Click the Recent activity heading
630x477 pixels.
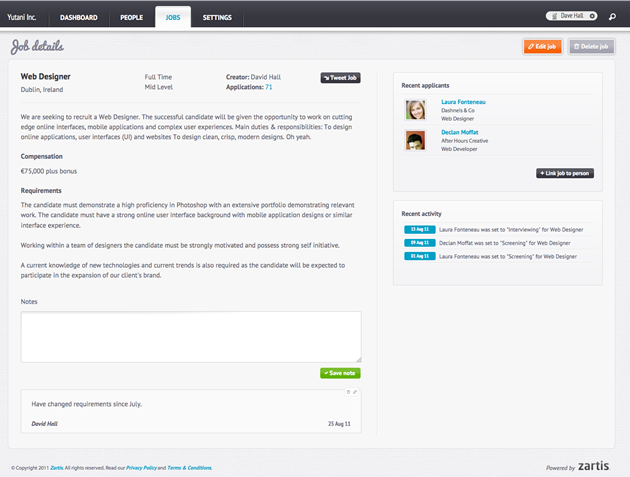click(x=421, y=214)
